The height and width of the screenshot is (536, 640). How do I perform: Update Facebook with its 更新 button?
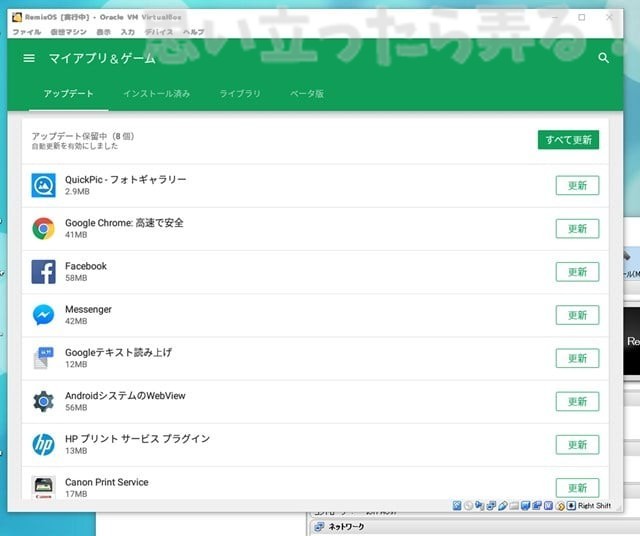[577, 272]
